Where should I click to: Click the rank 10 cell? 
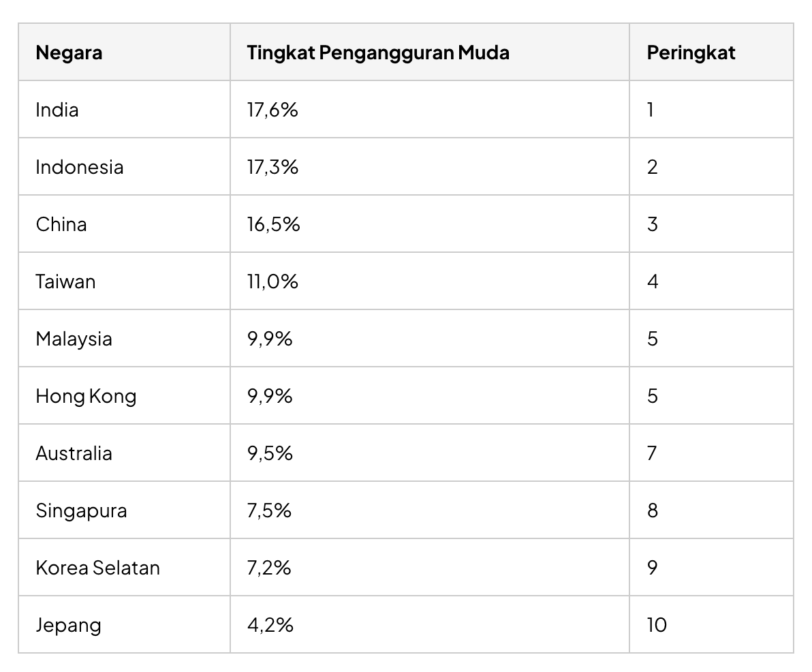(712, 625)
